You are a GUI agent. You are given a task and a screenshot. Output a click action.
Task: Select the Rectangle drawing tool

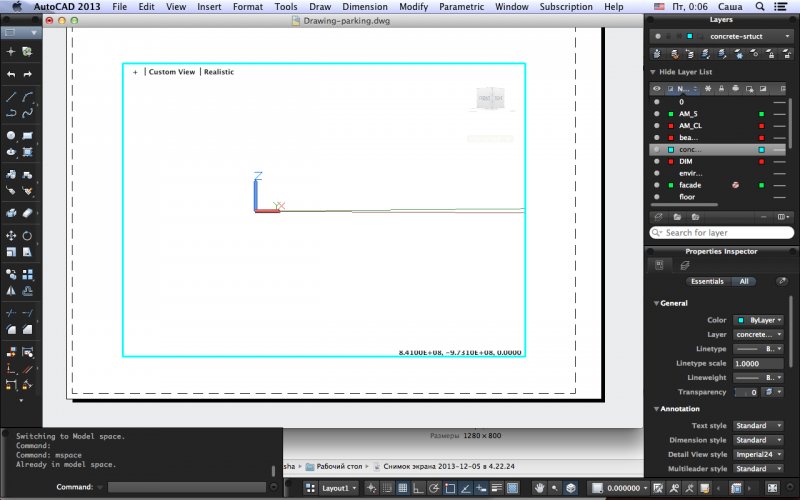[28, 135]
